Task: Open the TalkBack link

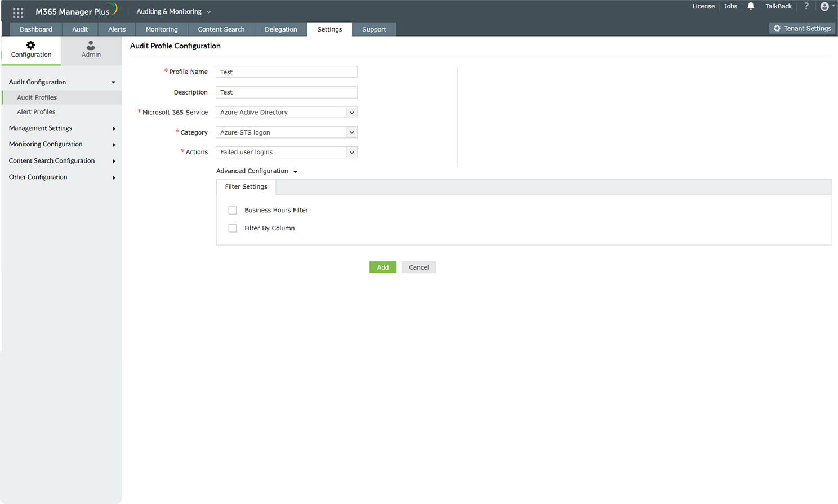Action: coord(778,6)
